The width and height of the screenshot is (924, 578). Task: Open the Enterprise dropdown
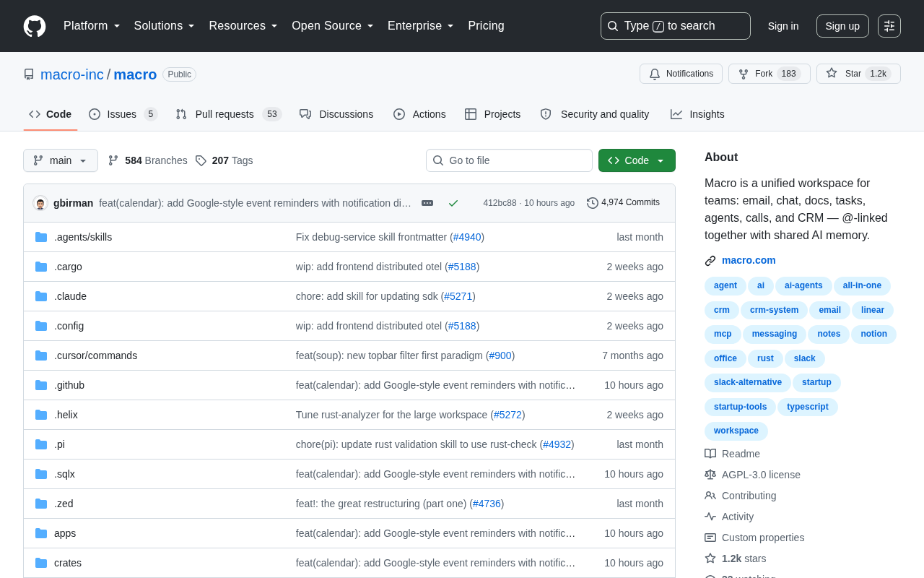coord(421,26)
